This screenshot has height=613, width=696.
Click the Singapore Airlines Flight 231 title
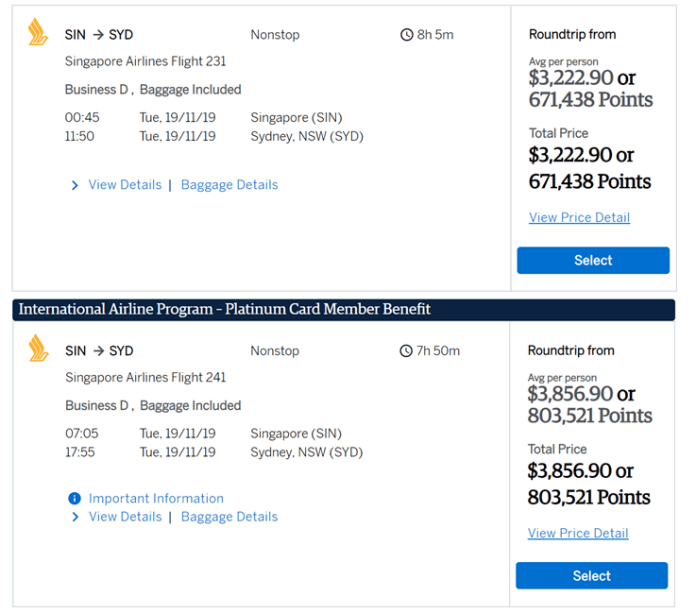click(146, 61)
